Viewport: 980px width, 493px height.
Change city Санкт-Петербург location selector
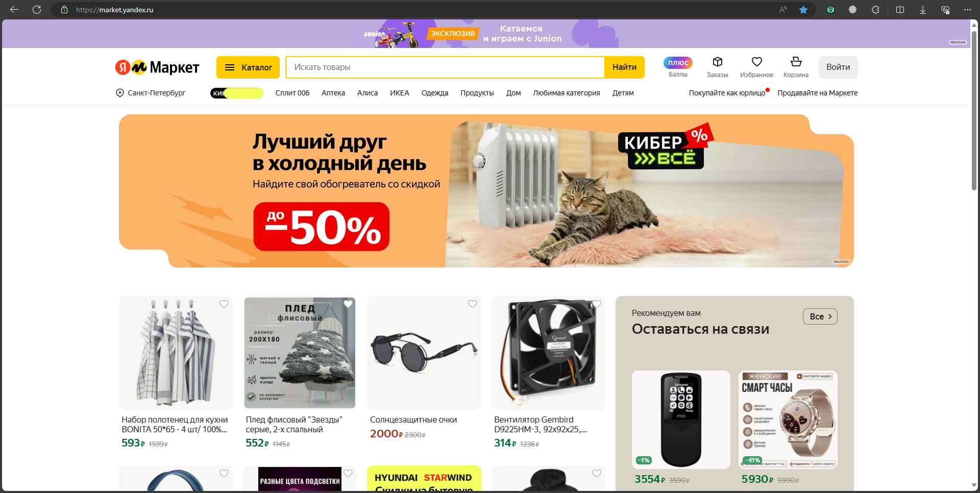pyautogui.click(x=151, y=93)
